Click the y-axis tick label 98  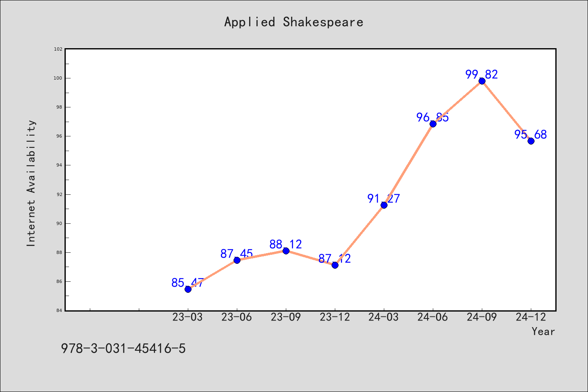pyautogui.click(x=60, y=107)
